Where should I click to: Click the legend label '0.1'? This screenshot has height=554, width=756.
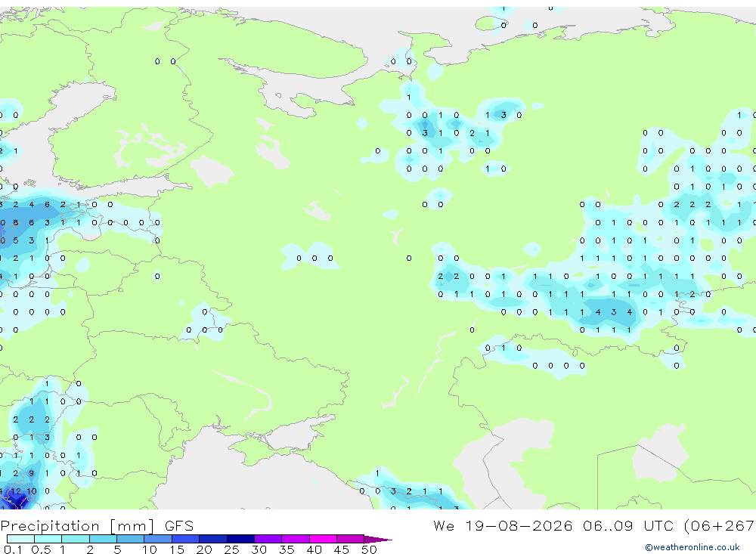pos(13,549)
